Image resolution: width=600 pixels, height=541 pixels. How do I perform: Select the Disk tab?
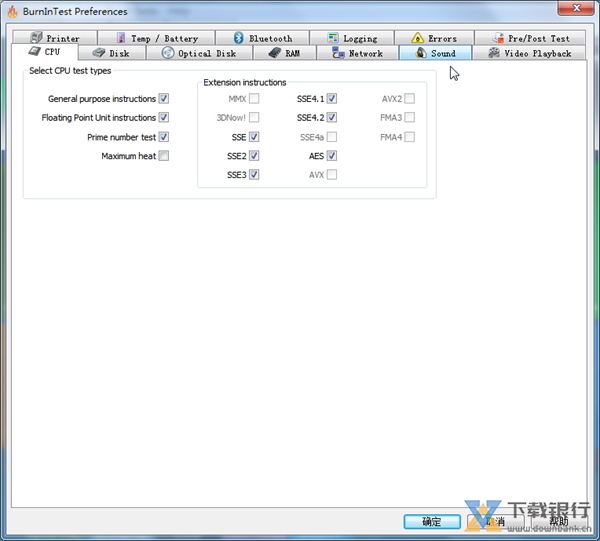(112, 53)
